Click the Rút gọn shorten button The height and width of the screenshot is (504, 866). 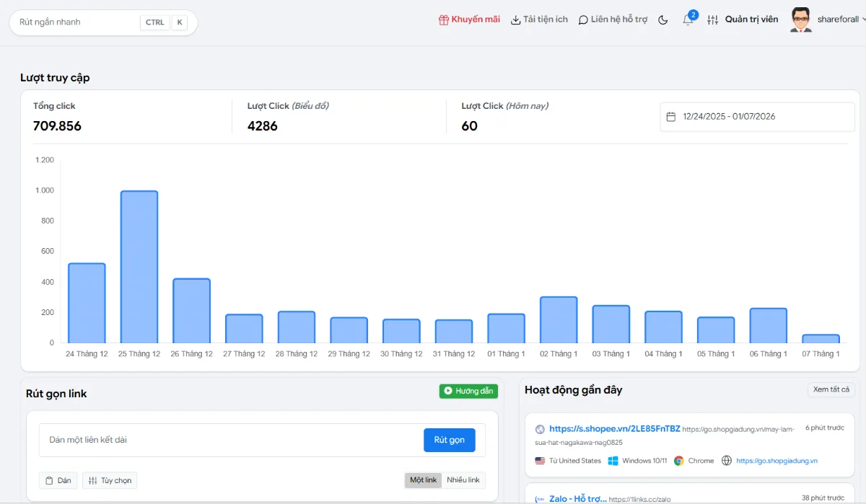coord(449,440)
